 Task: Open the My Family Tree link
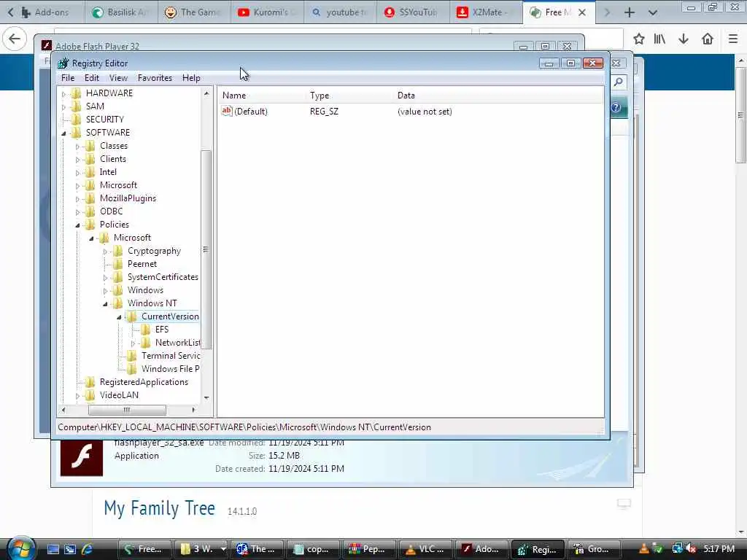pos(159,508)
